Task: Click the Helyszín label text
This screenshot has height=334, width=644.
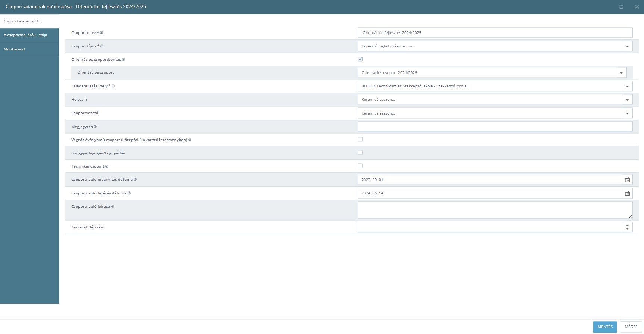Action: point(79,100)
